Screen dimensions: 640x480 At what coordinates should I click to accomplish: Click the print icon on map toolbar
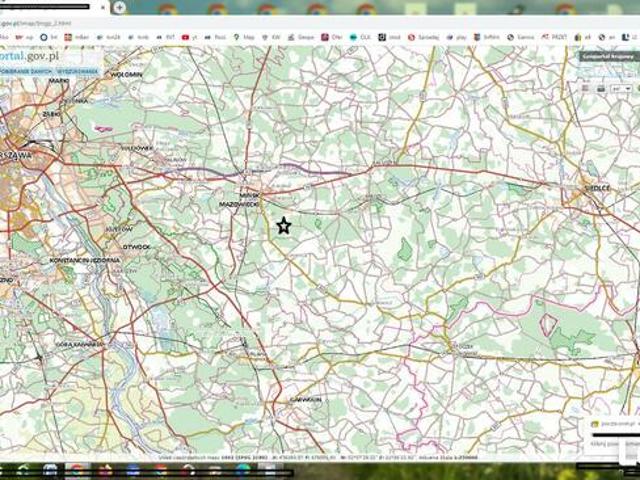point(601,89)
